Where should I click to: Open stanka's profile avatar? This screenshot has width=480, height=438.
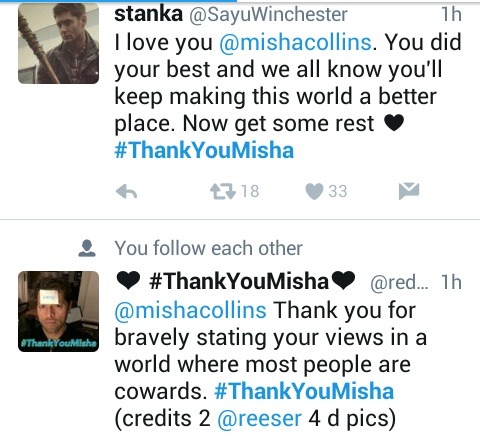click(x=58, y=43)
